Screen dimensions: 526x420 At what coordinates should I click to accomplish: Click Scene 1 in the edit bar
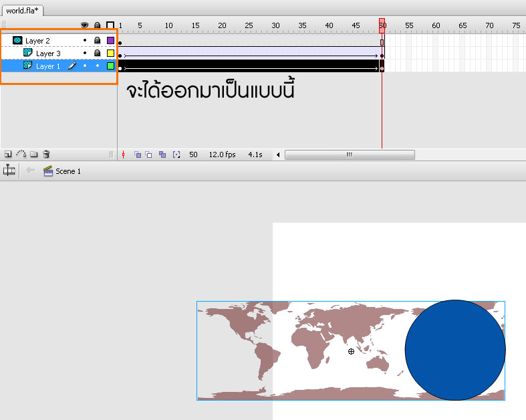(62, 171)
